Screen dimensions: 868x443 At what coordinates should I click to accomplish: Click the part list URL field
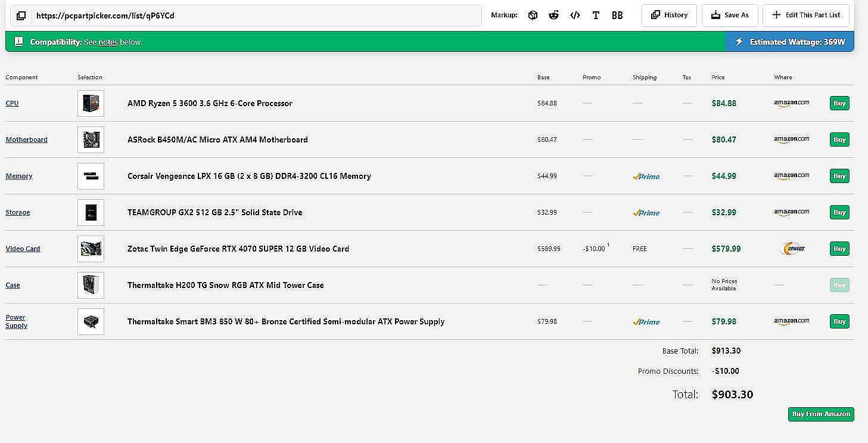(256, 16)
